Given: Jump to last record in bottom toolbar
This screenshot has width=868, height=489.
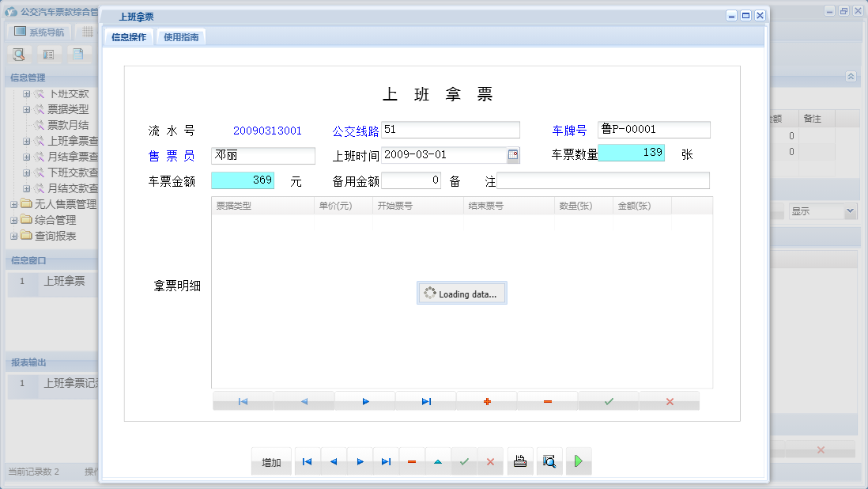Looking at the screenshot, I should point(386,461).
